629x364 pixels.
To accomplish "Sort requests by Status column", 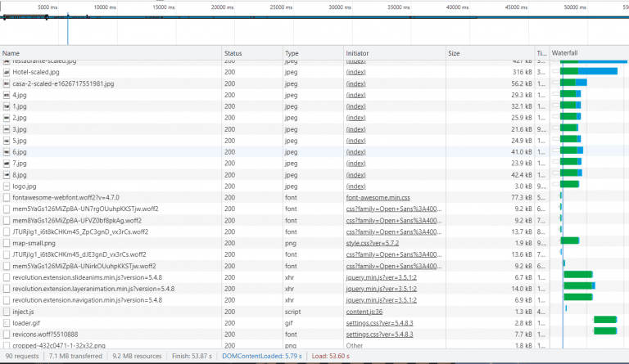I will 252,53.
